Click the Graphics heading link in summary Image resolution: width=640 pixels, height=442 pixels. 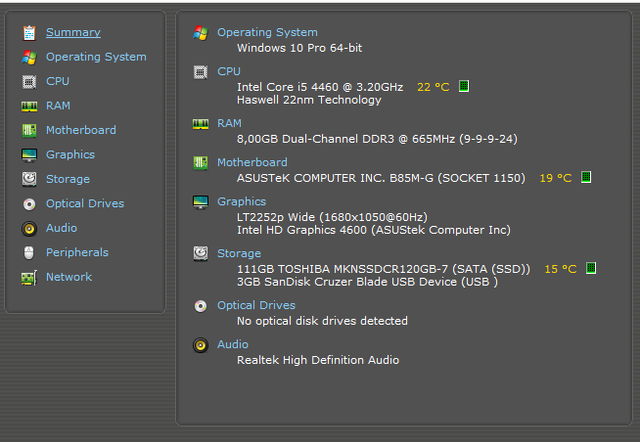[241, 202]
